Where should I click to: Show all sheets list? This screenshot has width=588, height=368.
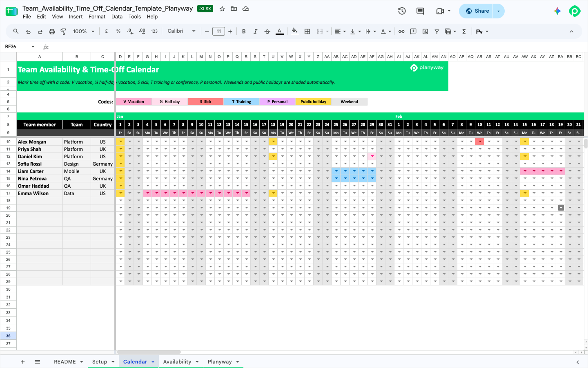(x=38, y=362)
